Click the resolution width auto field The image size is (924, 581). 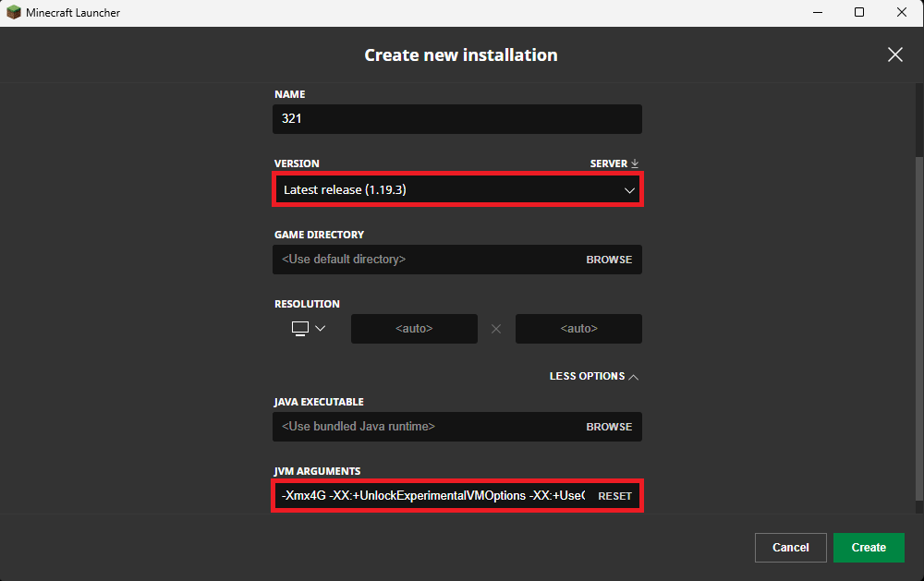(x=414, y=328)
